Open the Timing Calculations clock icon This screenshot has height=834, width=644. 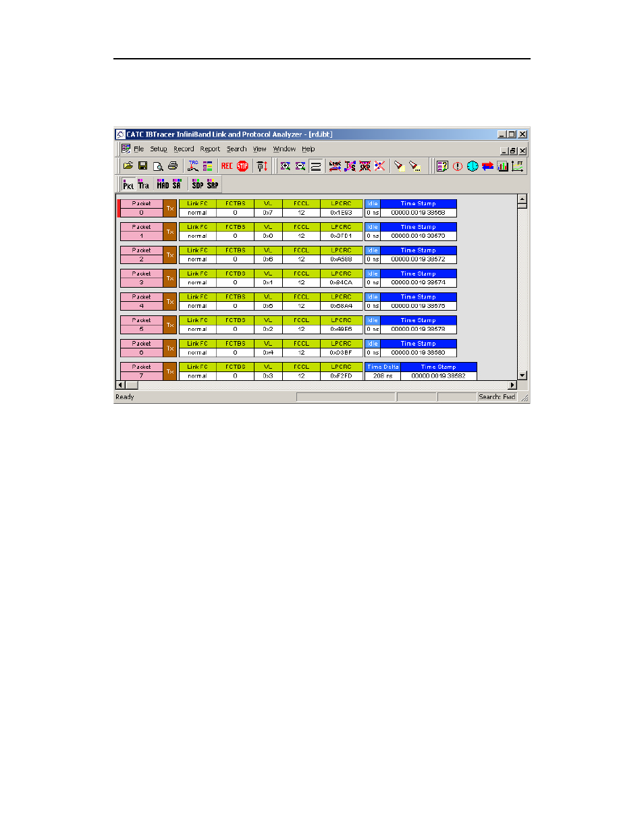(x=473, y=166)
